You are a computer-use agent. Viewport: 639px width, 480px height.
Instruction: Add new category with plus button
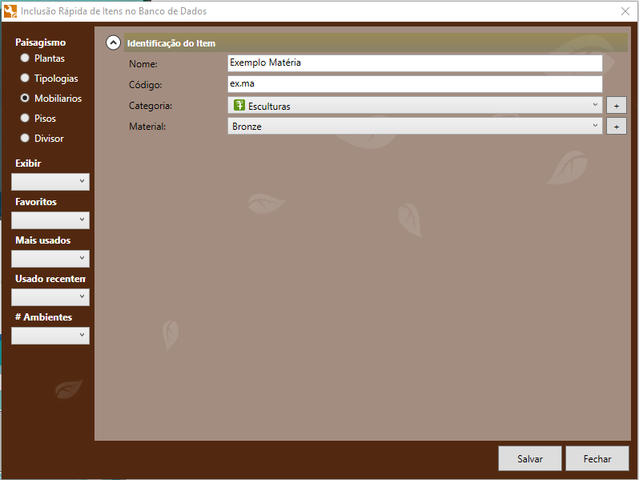616,105
